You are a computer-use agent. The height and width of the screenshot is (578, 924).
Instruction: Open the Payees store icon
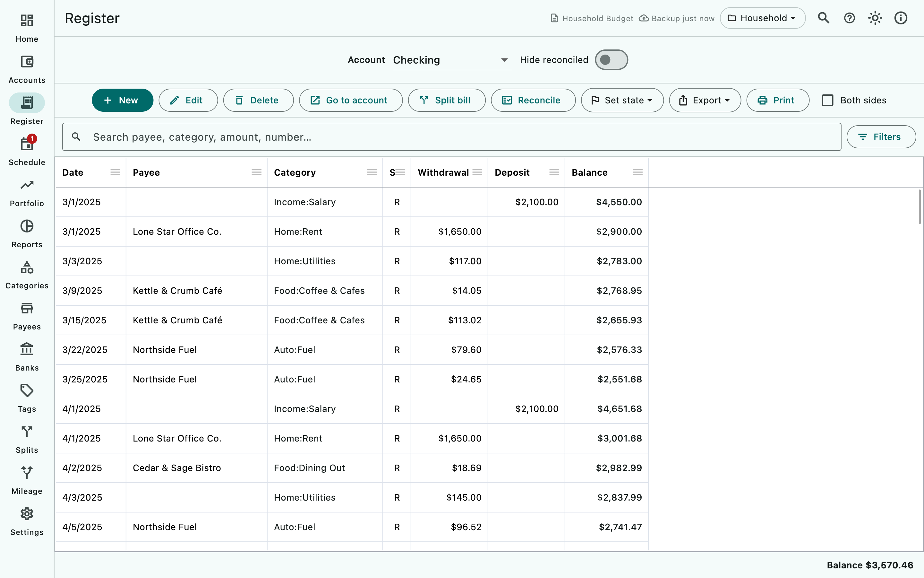coord(27,308)
